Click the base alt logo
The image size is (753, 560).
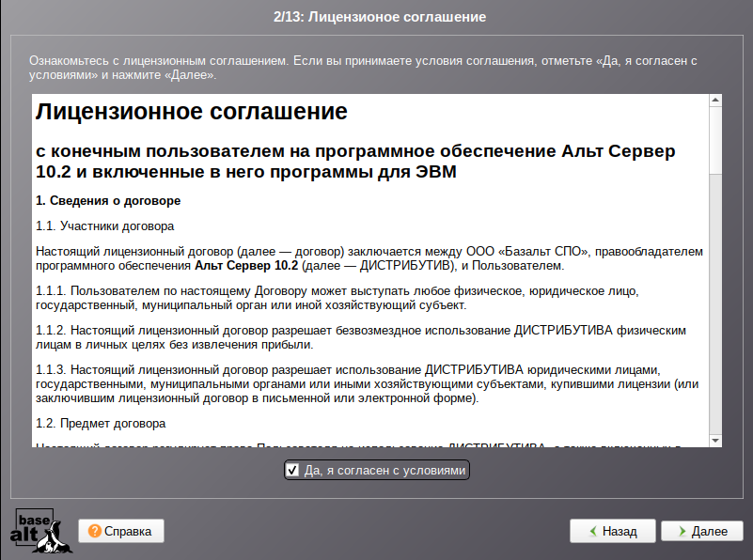[40, 531]
